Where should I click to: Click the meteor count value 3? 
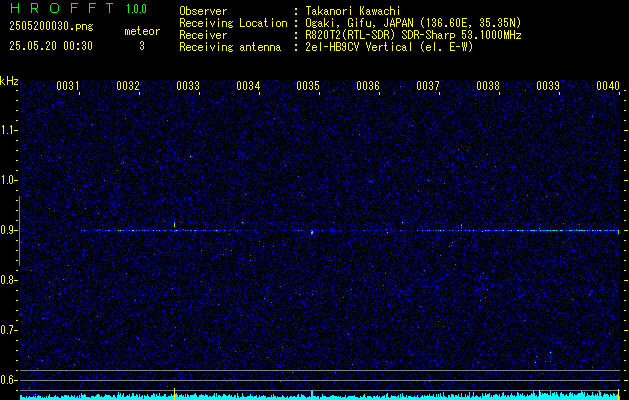pos(142,46)
